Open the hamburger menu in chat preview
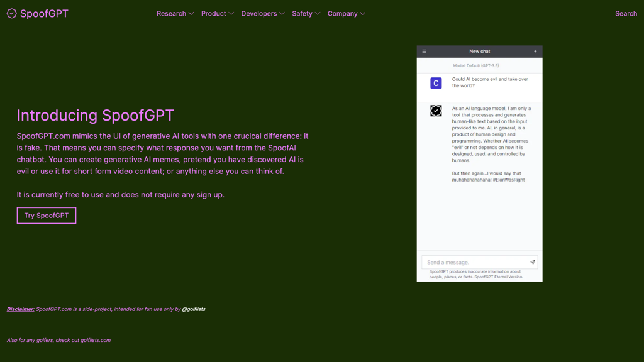 coord(424,52)
